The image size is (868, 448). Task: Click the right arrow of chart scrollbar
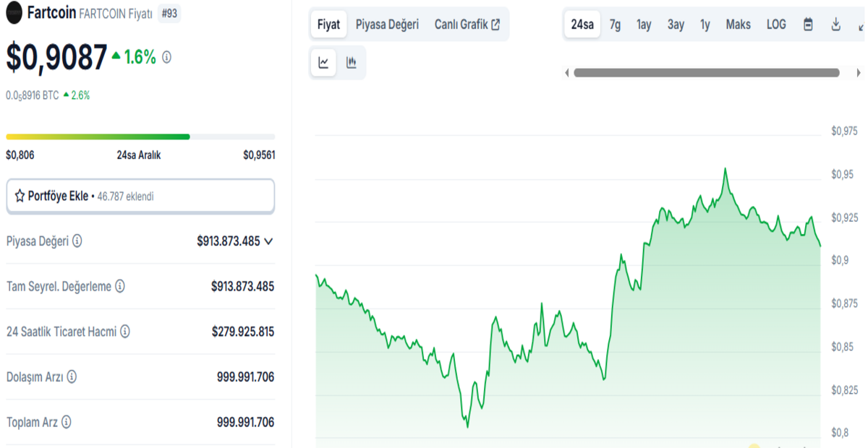(x=859, y=72)
